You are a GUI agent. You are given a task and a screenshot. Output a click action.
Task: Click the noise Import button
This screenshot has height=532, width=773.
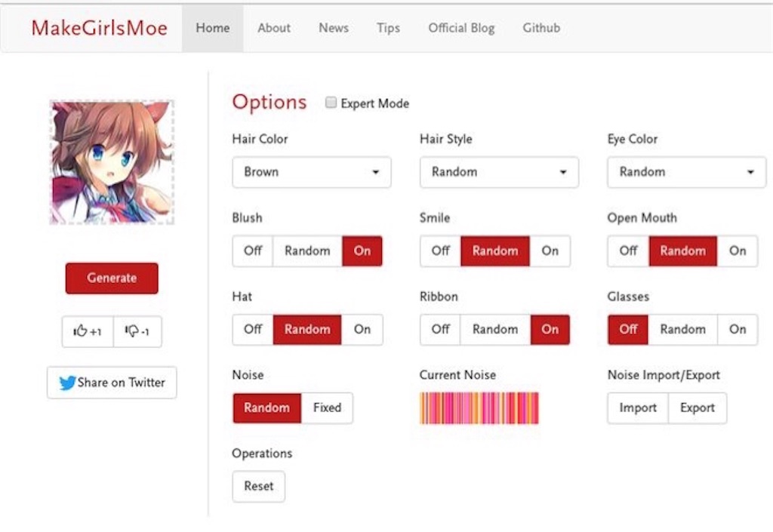click(638, 407)
